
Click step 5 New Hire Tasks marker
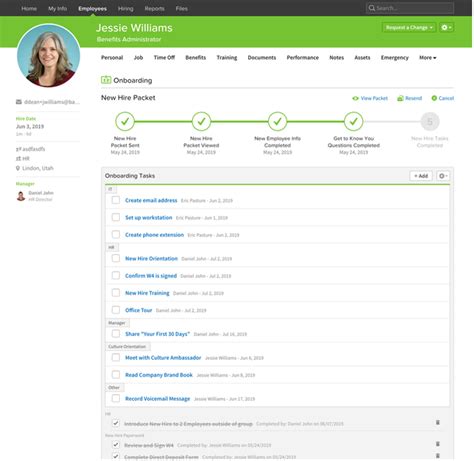(x=430, y=122)
